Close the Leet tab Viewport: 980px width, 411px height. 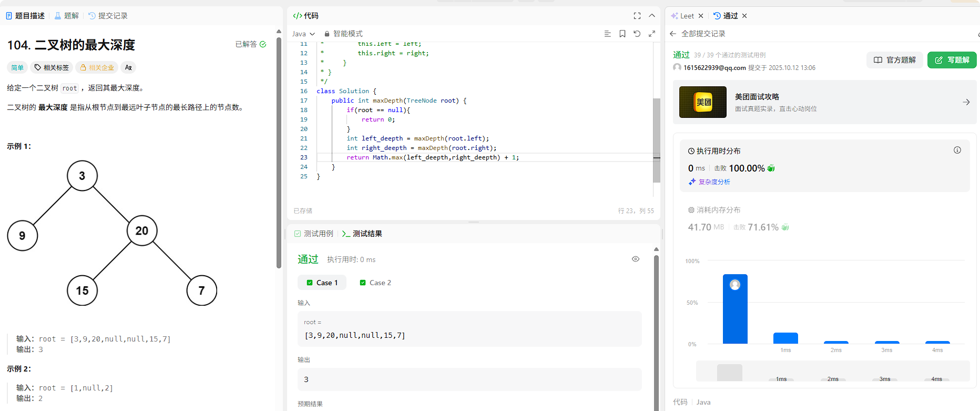701,16
